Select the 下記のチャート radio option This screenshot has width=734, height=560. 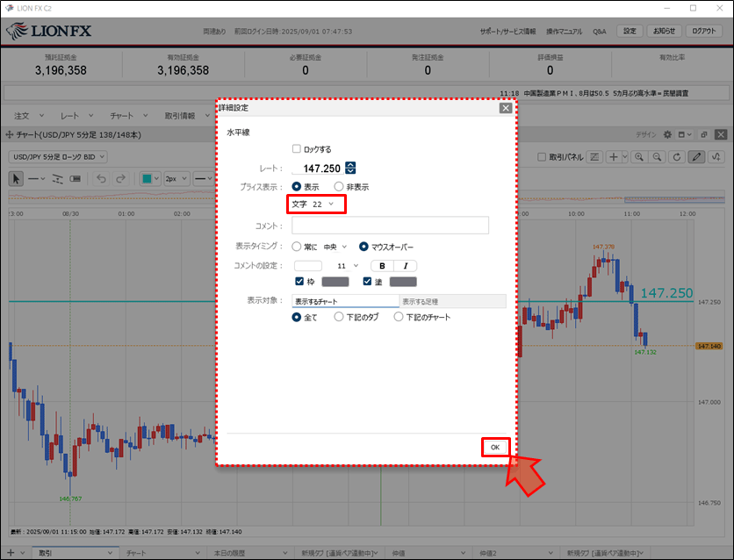coord(399,317)
